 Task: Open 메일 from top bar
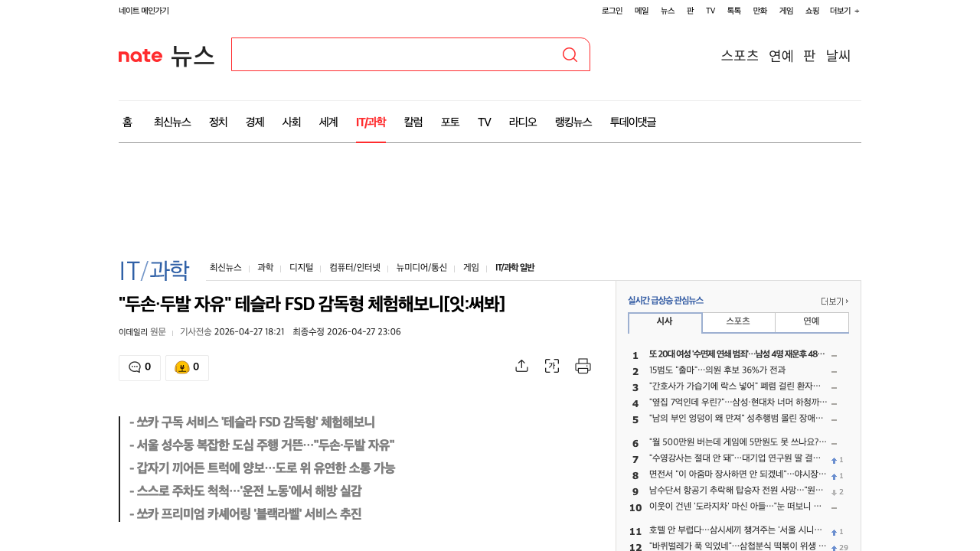[x=642, y=11]
